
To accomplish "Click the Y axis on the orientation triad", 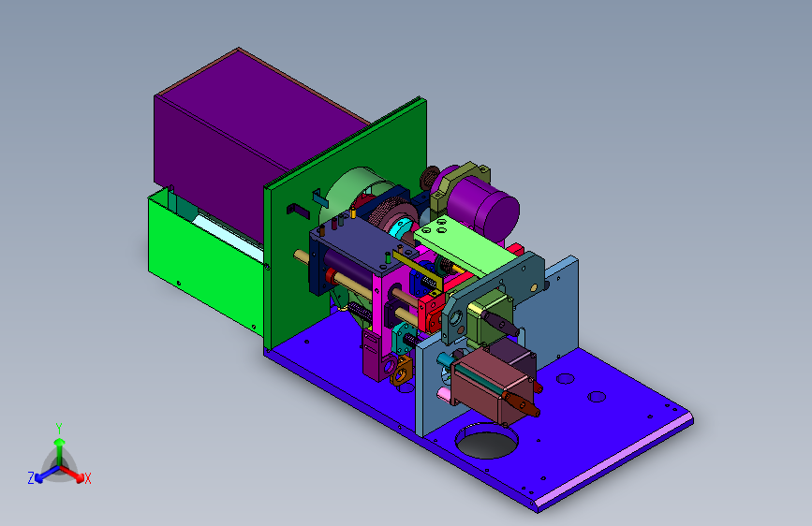I will click(x=59, y=443).
